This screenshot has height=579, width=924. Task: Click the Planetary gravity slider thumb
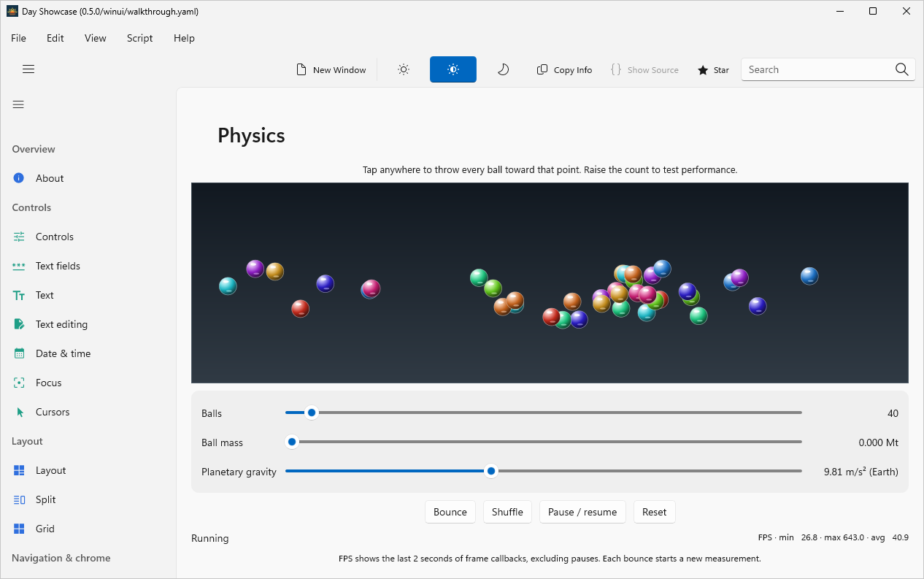tap(491, 471)
